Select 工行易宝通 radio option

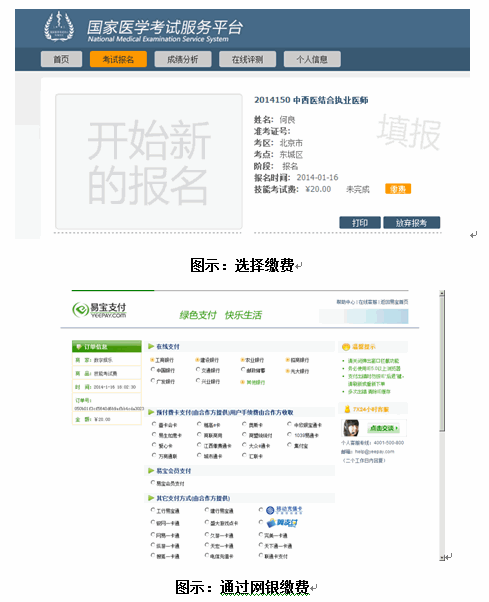coord(153,510)
